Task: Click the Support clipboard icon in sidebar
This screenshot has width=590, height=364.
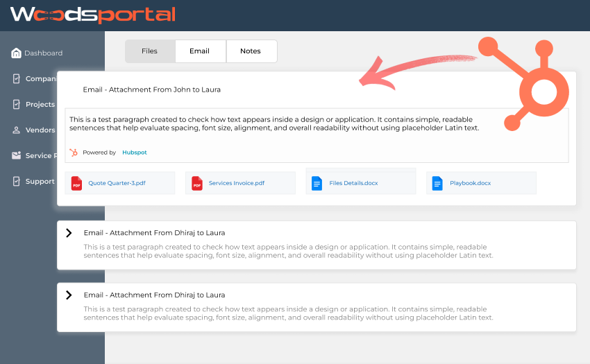Action: point(16,181)
